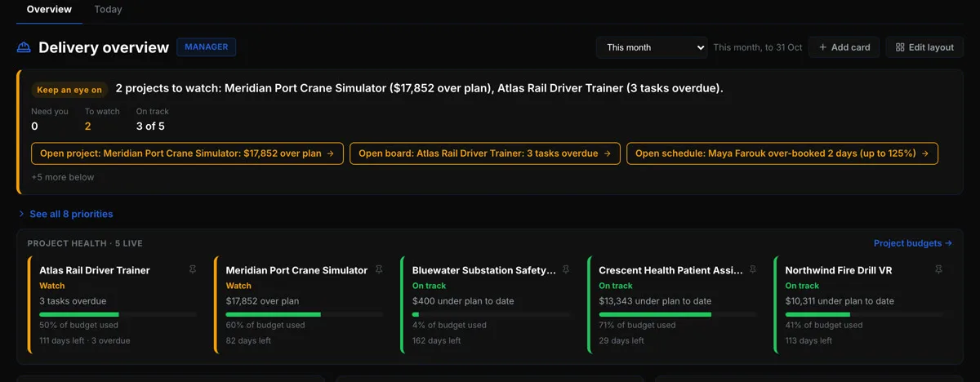
Task: Click Meridian Port budget bar at 60% used
Action: 305,314
